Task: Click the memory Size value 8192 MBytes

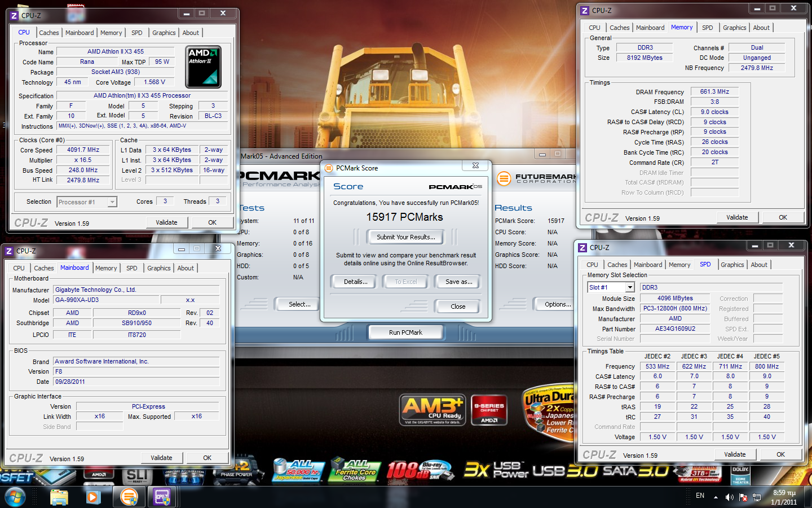Action: click(645, 58)
